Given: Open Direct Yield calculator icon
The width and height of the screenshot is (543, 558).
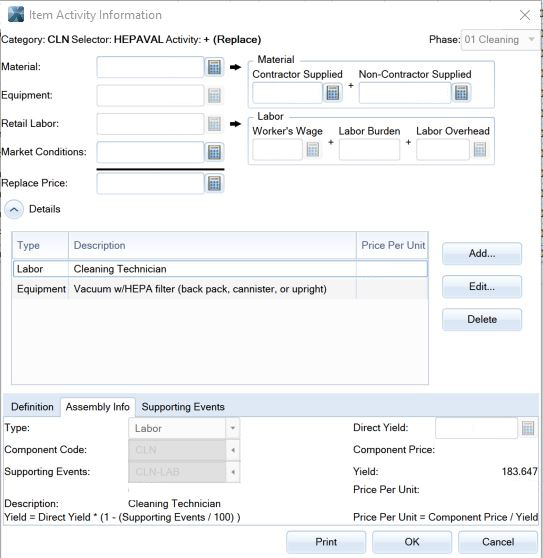Looking at the screenshot, I should 528,428.
